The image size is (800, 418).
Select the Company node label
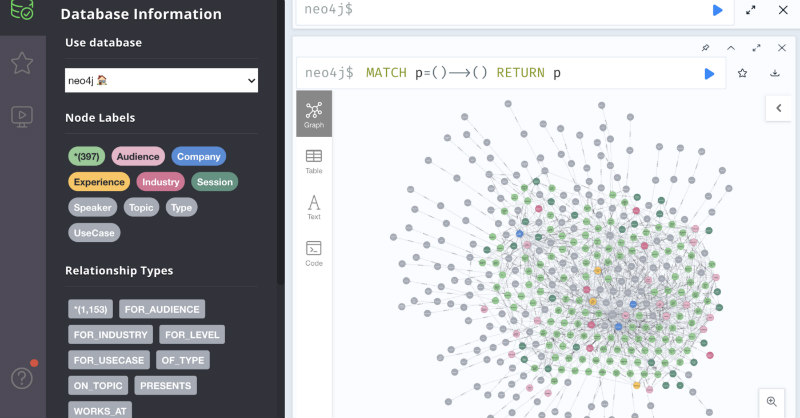click(198, 156)
